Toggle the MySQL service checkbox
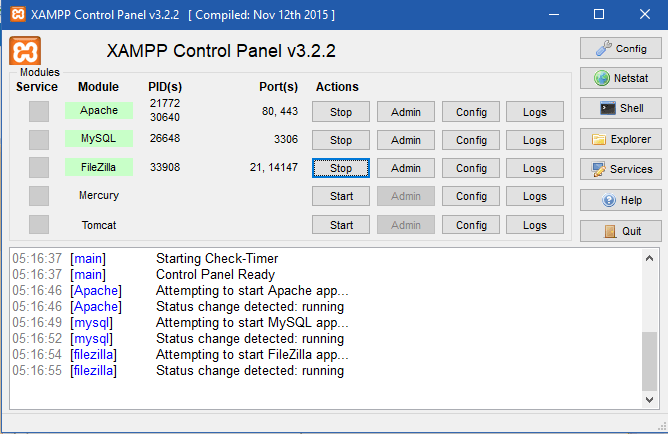The width and height of the screenshot is (668, 434). click(38, 139)
